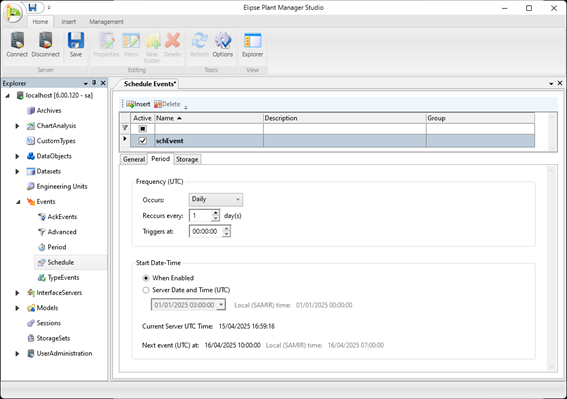Select Models tree node

(x=47, y=308)
